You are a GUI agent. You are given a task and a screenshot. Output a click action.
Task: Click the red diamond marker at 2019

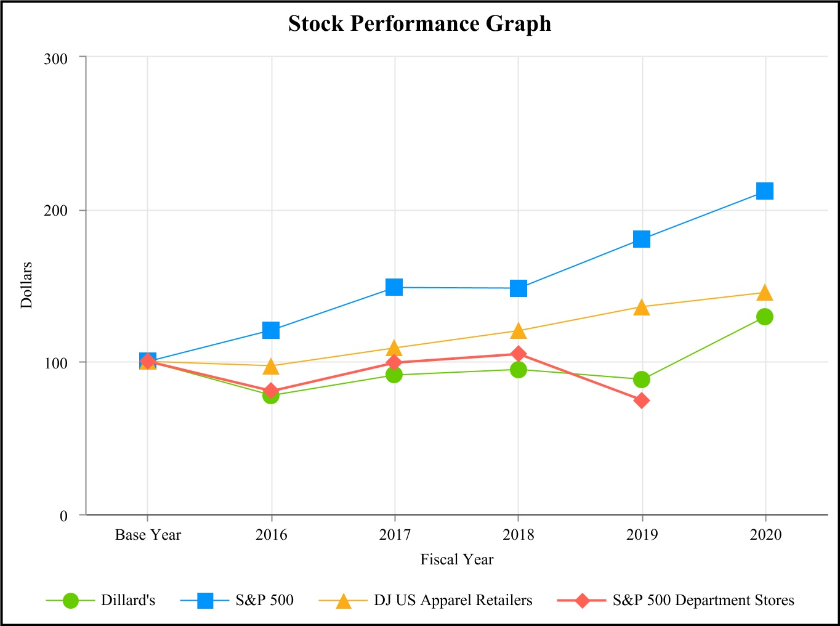click(x=642, y=400)
